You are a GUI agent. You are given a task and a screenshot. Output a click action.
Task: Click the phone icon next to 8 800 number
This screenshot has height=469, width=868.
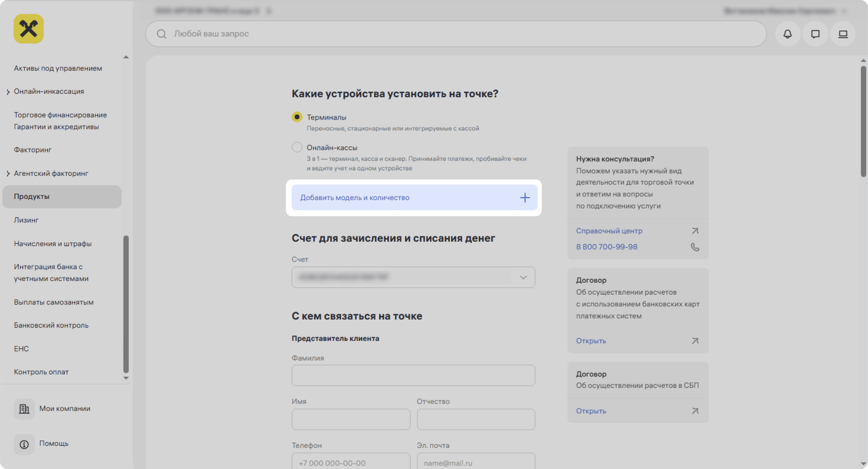tap(695, 247)
